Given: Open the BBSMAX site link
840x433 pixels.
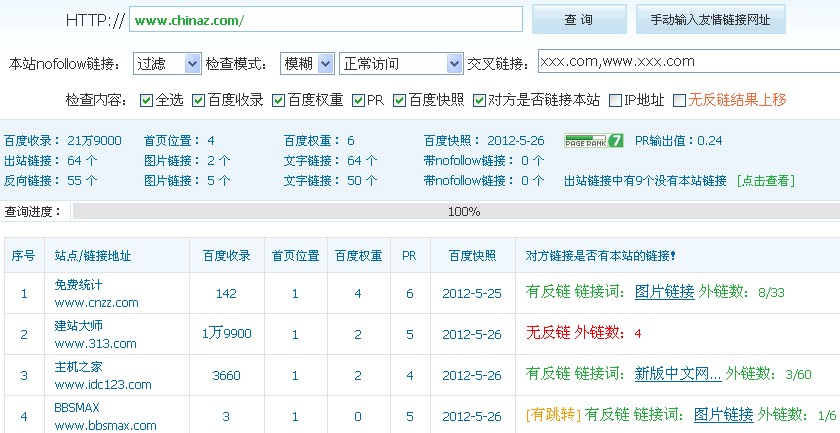Looking at the screenshot, I should point(77,408).
